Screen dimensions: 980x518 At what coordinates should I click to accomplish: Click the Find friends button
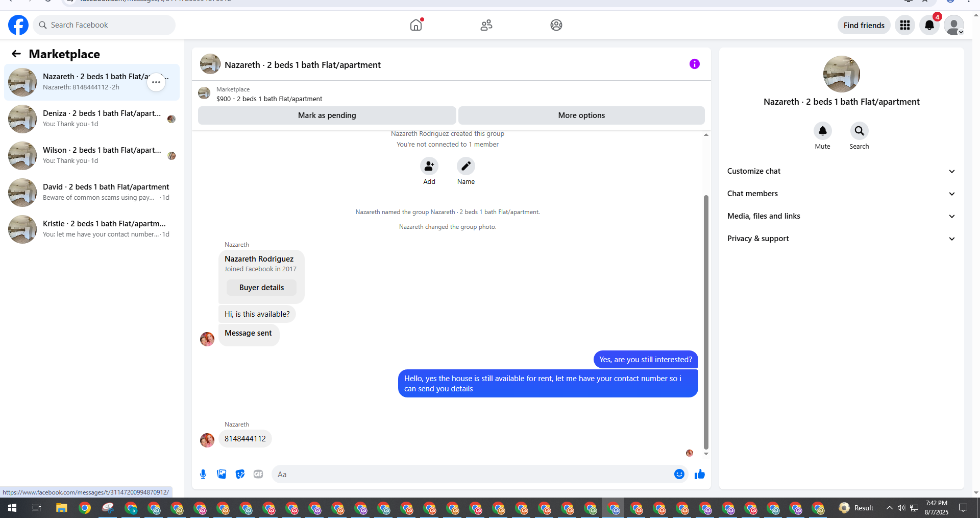tap(864, 25)
